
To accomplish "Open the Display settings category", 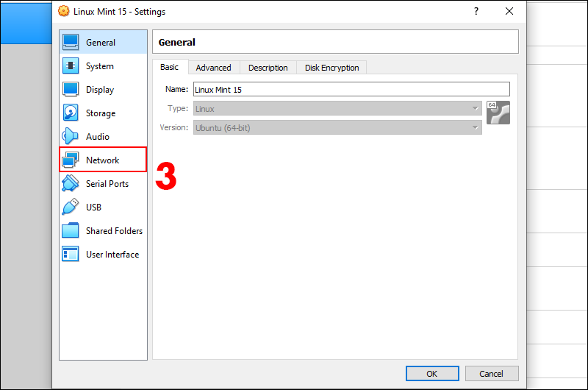I will (103, 89).
